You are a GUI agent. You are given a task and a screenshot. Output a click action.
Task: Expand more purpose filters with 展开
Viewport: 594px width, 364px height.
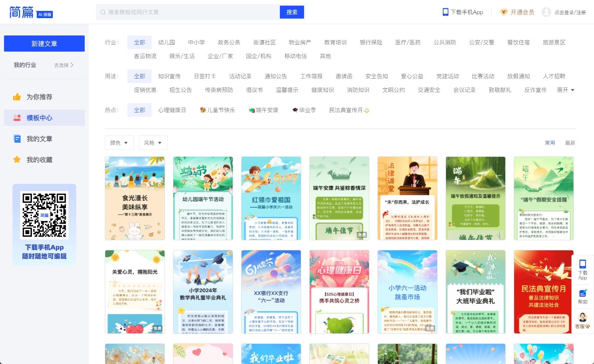[565, 90]
